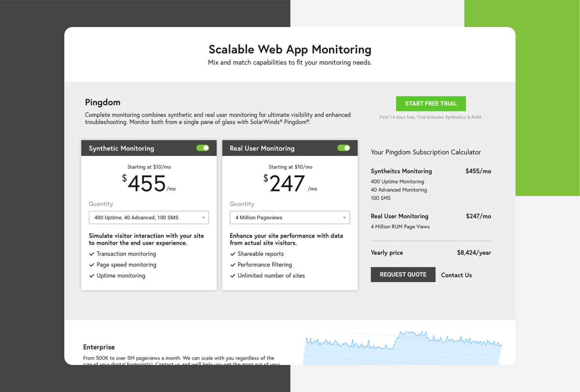Open the Contact Us link
Viewport: 580px width, 392px height.
tap(456, 275)
